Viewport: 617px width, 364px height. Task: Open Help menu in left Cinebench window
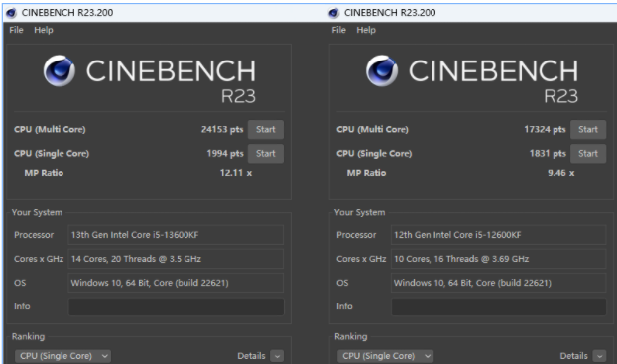(44, 30)
